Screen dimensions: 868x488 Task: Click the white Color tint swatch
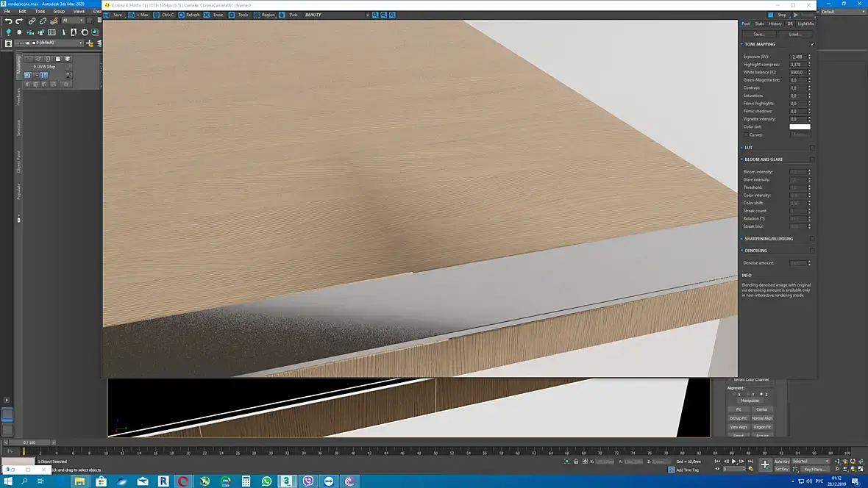point(800,126)
